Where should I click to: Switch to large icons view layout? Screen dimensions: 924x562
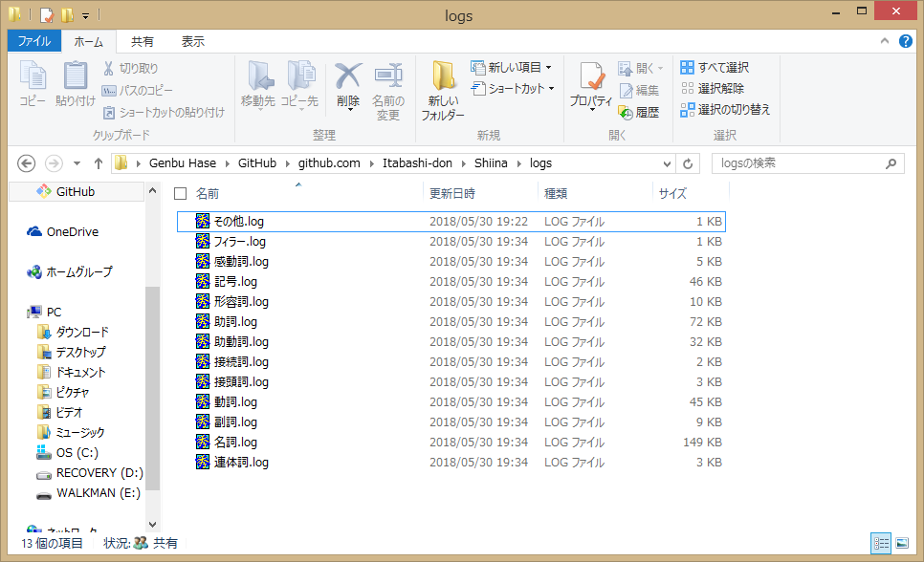(901, 543)
